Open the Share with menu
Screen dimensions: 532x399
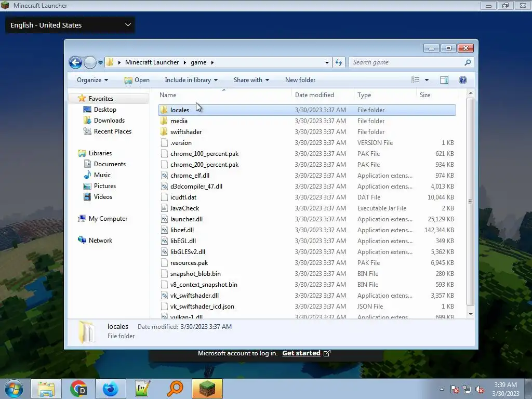point(251,80)
